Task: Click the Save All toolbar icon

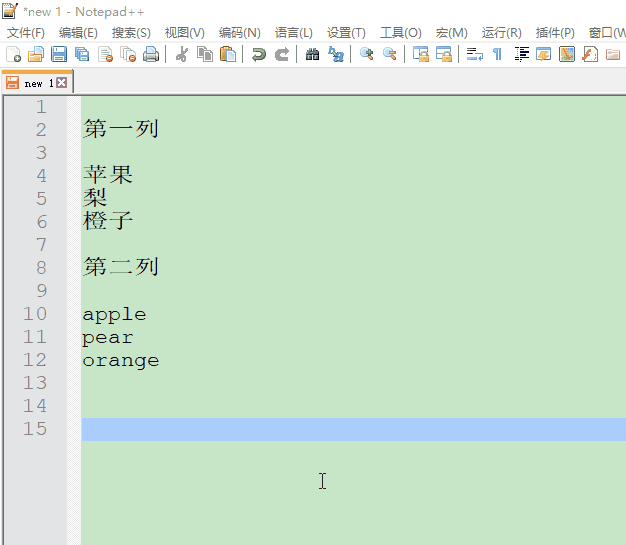Action: pos(82,54)
